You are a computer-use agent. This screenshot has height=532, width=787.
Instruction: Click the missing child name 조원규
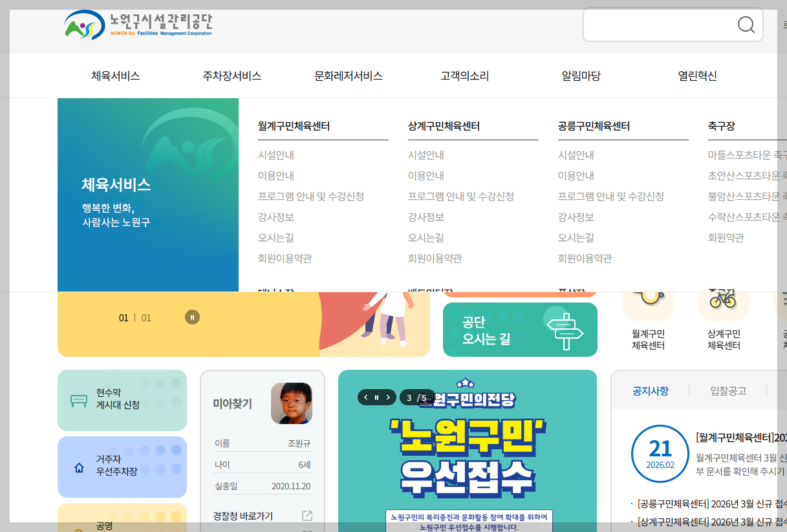(299, 443)
